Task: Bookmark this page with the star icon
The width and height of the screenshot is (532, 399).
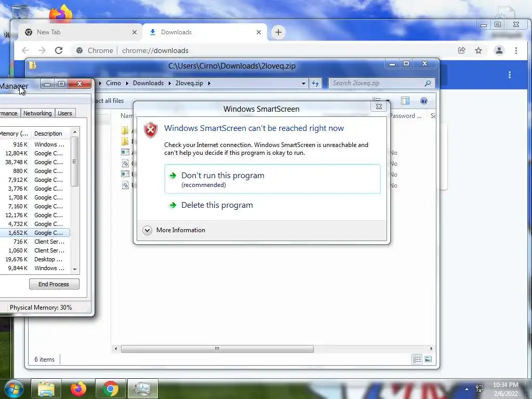Action: [478, 50]
